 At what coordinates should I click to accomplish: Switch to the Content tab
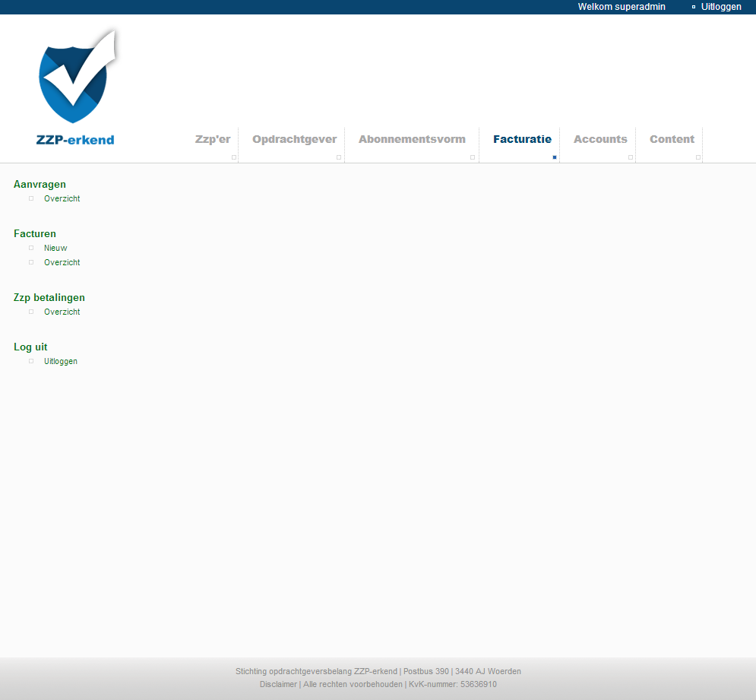tap(672, 139)
